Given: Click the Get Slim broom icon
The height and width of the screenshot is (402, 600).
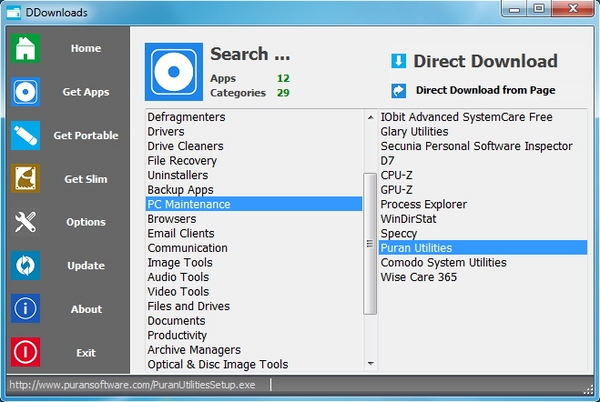Looking at the screenshot, I should (25, 179).
